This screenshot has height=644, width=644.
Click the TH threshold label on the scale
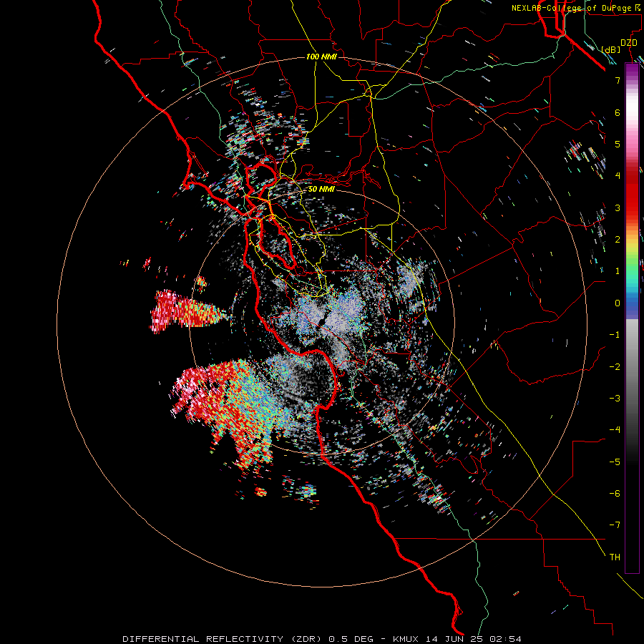click(615, 557)
